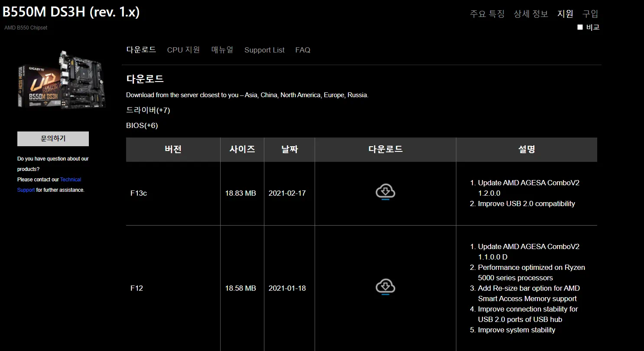Click the B550M DS3H (rev. 1.x) title
Viewport: 644px width, 351px height.
pyautogui.click(x=71, y=12)
